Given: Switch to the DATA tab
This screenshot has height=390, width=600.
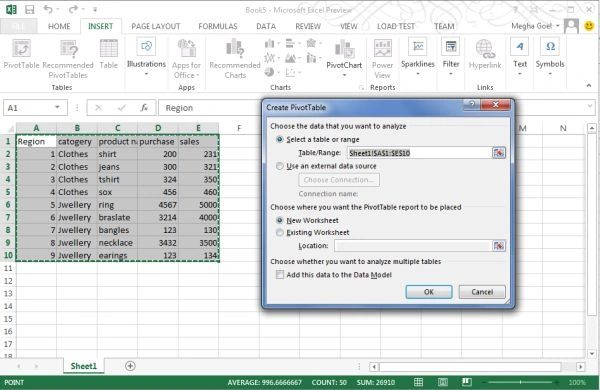Looking at the screenshot, I should [x=266, y=26].
